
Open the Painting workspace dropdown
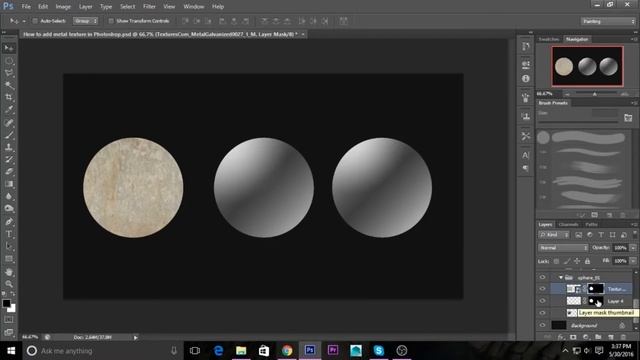608,21
